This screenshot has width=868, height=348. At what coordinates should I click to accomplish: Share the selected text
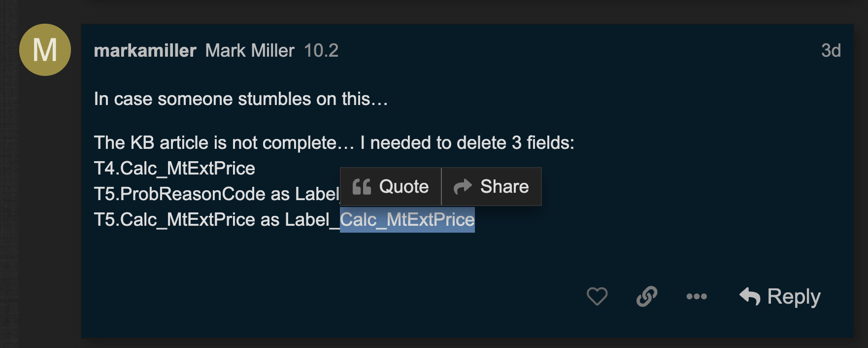491,186
